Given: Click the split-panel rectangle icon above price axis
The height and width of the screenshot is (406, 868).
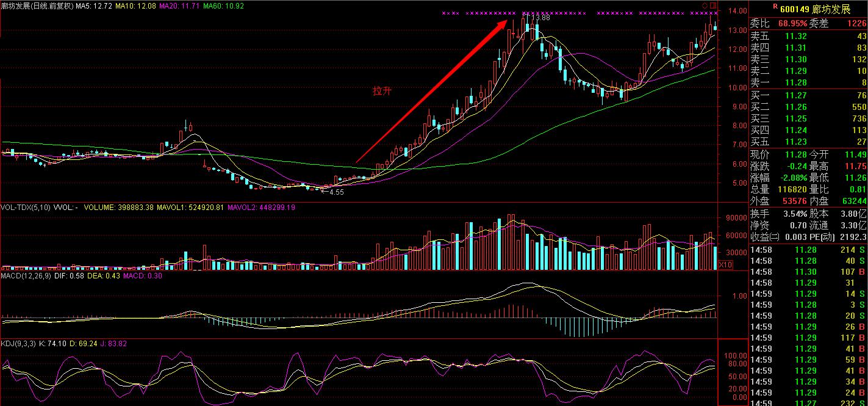Looking at the screenshot, I should point(714,5).
